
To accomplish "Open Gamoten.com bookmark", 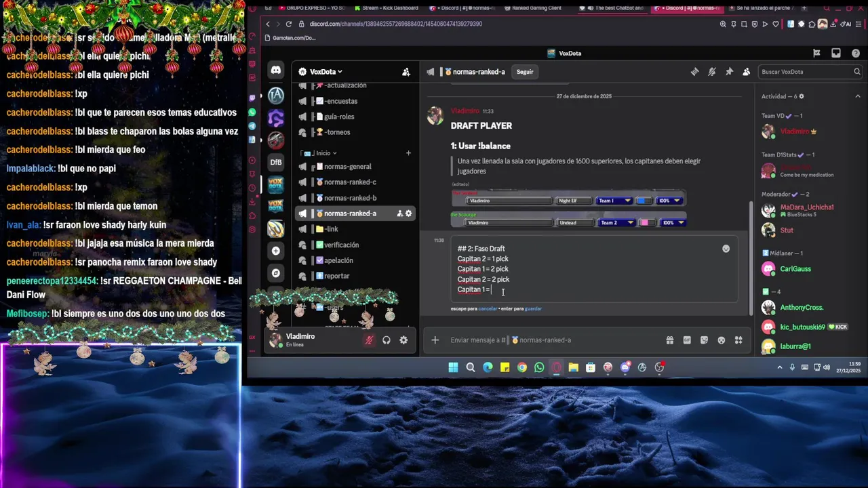I will pos(290,38).
